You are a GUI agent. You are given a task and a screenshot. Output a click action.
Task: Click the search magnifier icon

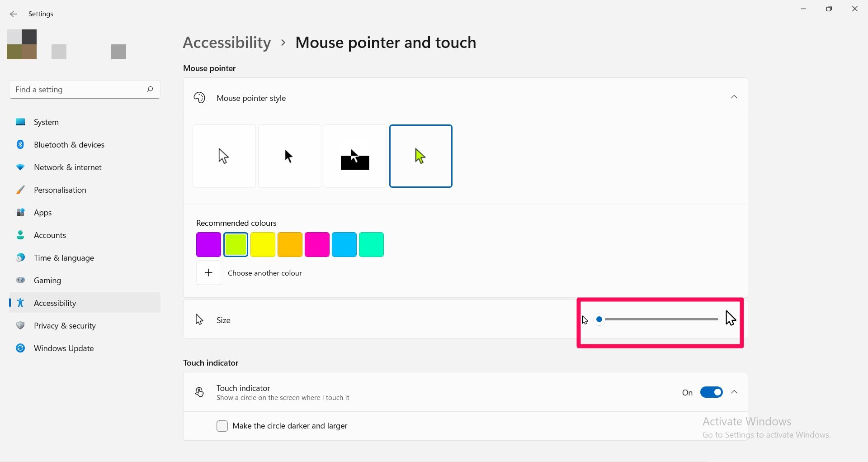point(150,89)
